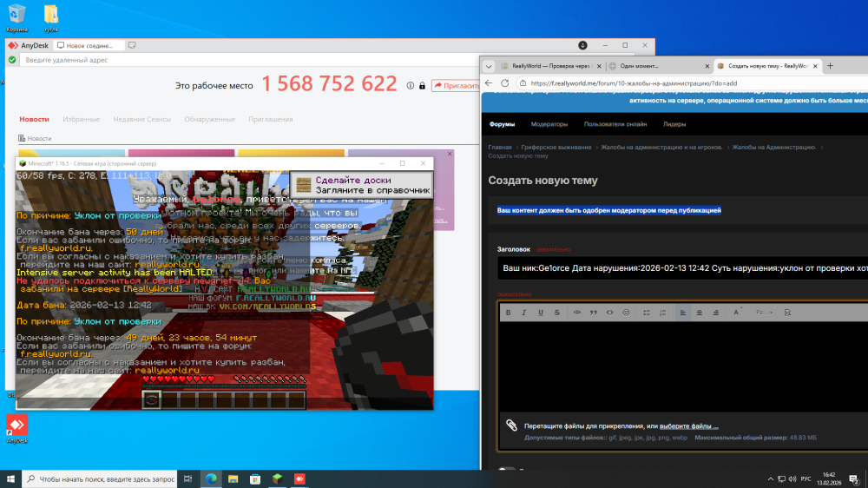This screenshot has height=488, width=868.
Task: Click the Windows taskbar search box
Action: (x=100, y=479)
